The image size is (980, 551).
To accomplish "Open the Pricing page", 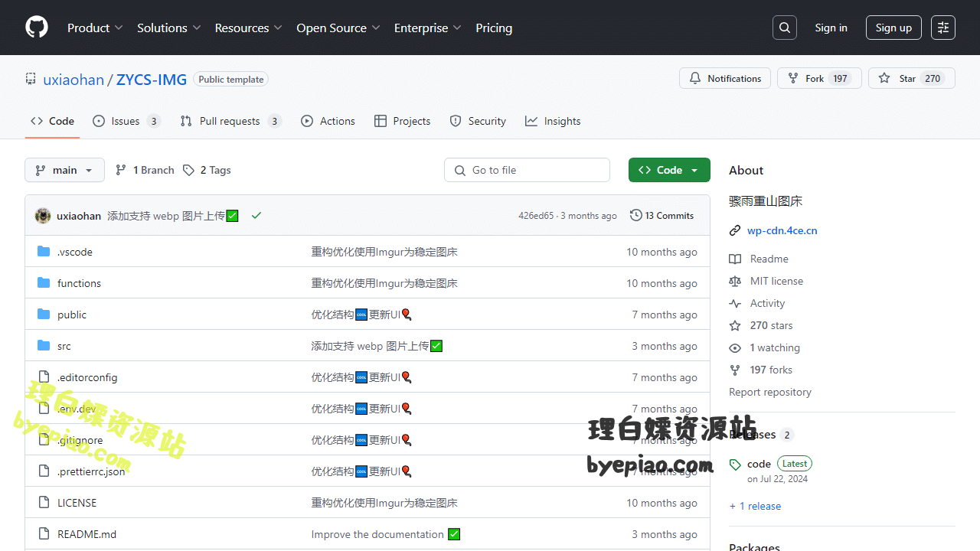I will [x=494, y=28].
